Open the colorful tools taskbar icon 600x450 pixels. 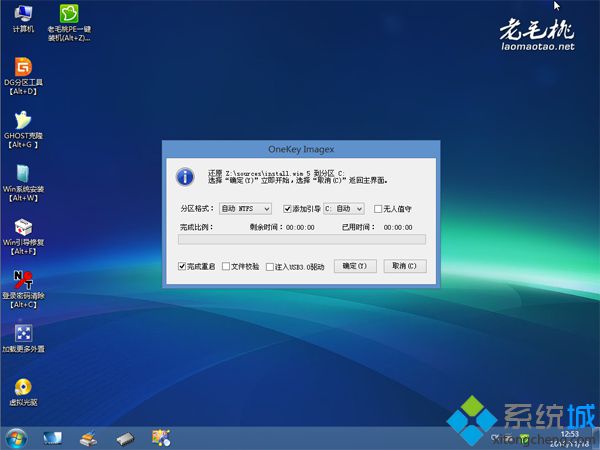pos(161,438)
